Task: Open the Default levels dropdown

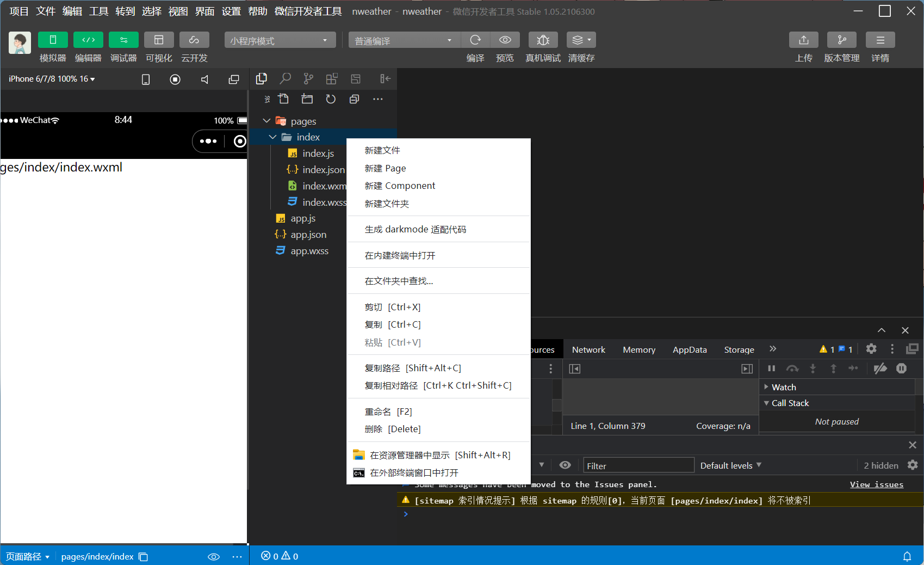Action: [x=730, y=465]
